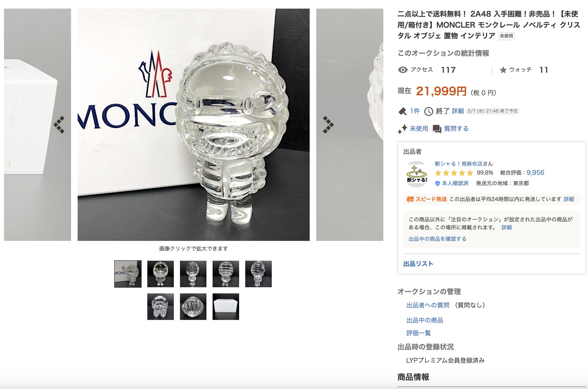This screenshot has height=389, width=588.
Task: Open 詳細 next to the end time
Action: tap(458, 111)
